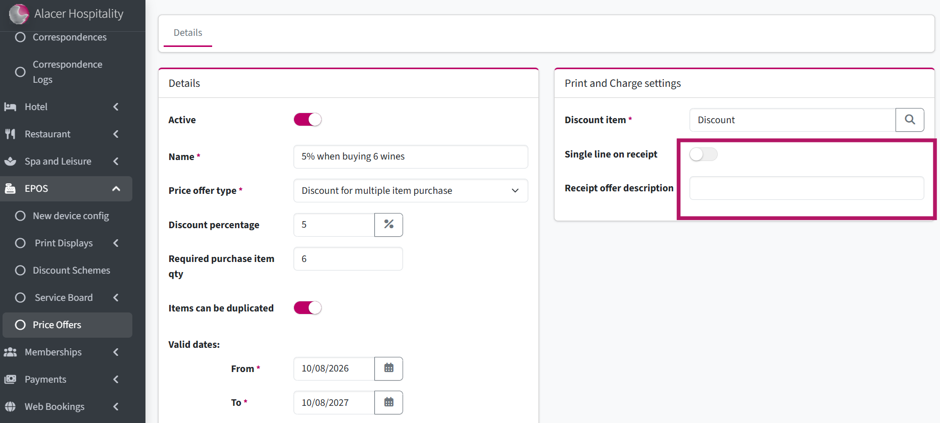Expand the Service Board submenu chevron
940x423 pixels.
coord(116,298)
